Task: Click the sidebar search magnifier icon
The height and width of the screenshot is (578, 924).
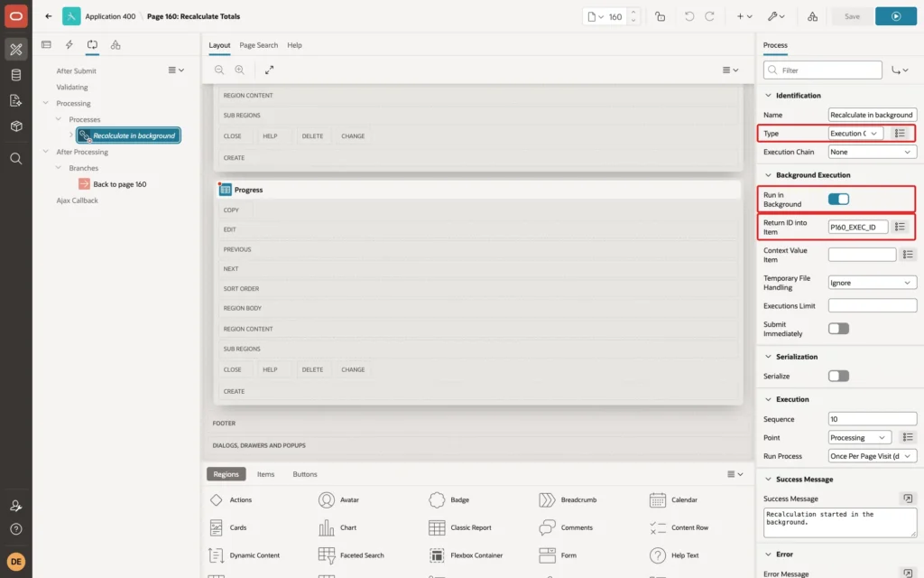Action: 16,159
